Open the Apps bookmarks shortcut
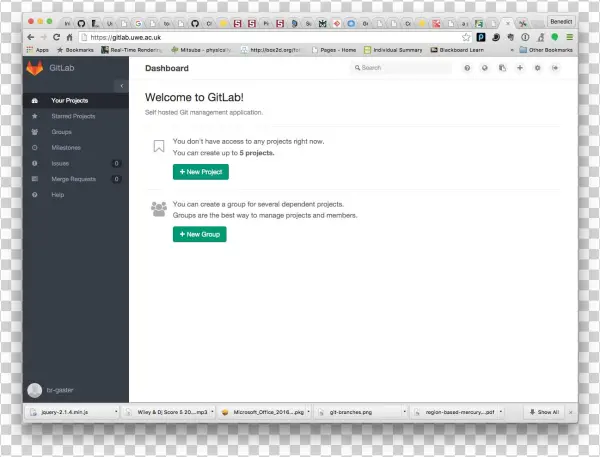This screenshot has height=457, width=600. pos(38,50)
